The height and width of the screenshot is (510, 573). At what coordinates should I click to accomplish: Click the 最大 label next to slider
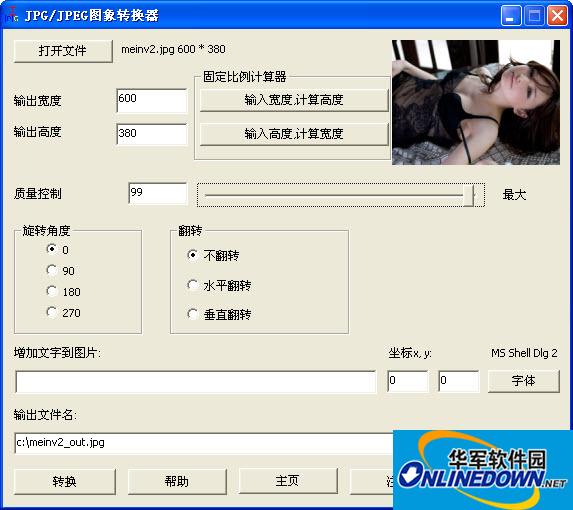pyautogui.click(x=515, y=195)
